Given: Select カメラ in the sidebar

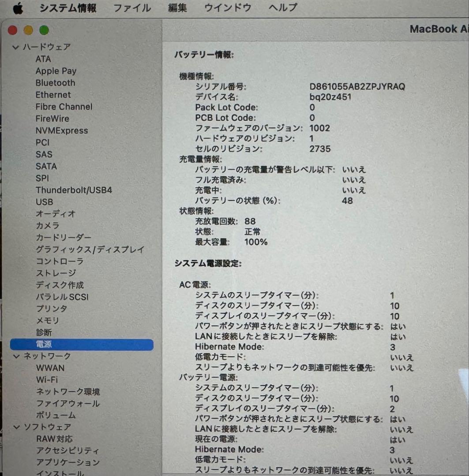Looking at the screenshot, I should [47, 226].
